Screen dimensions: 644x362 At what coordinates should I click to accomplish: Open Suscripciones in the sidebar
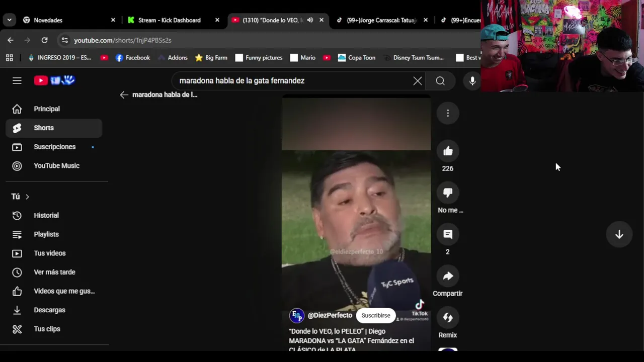(x=54, y=147)
